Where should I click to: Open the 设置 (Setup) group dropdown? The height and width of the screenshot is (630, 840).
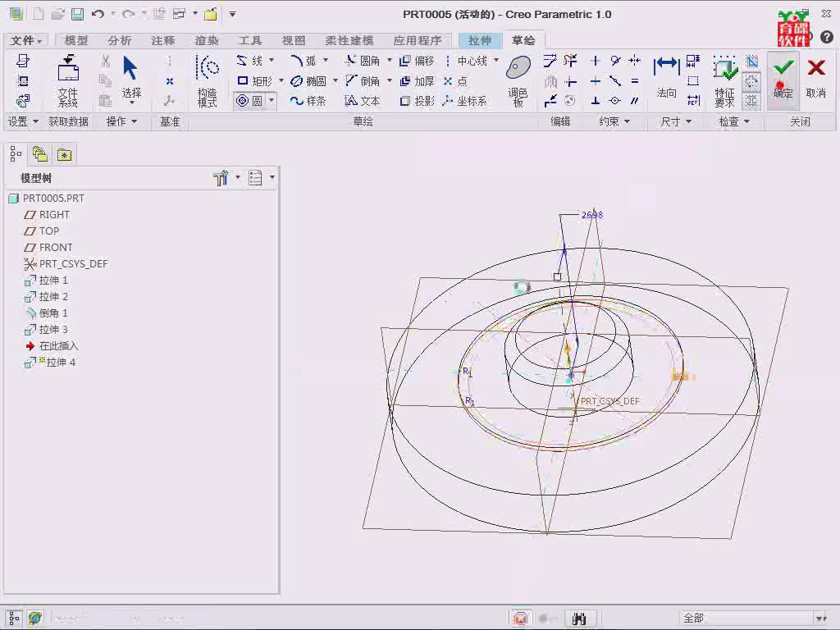click(22, 121)
